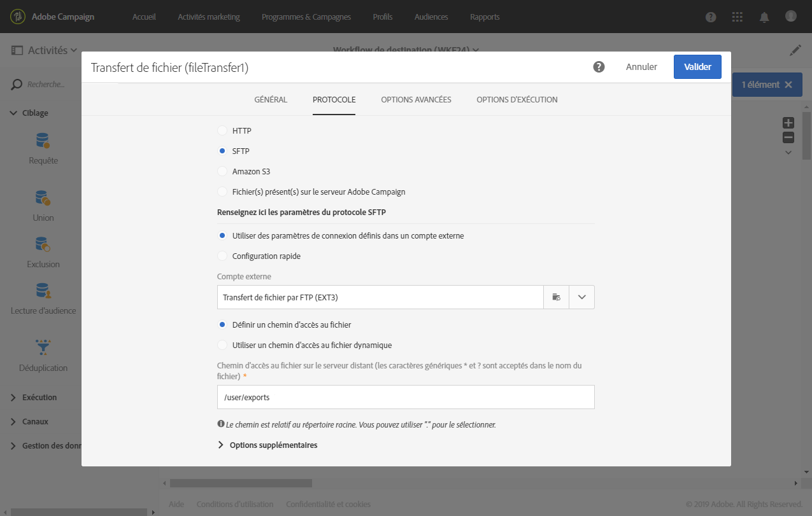Click the search magnifier icon
812x516 pixels.
point(17,85)
